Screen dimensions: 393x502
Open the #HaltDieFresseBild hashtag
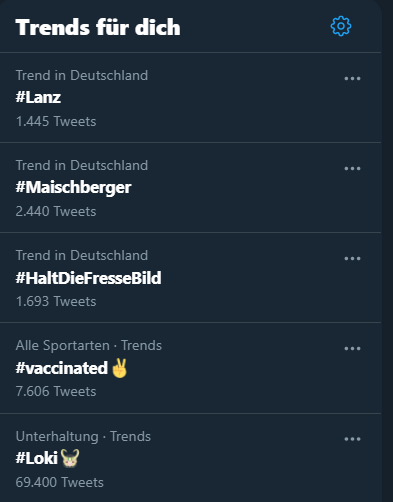point(88,278)
